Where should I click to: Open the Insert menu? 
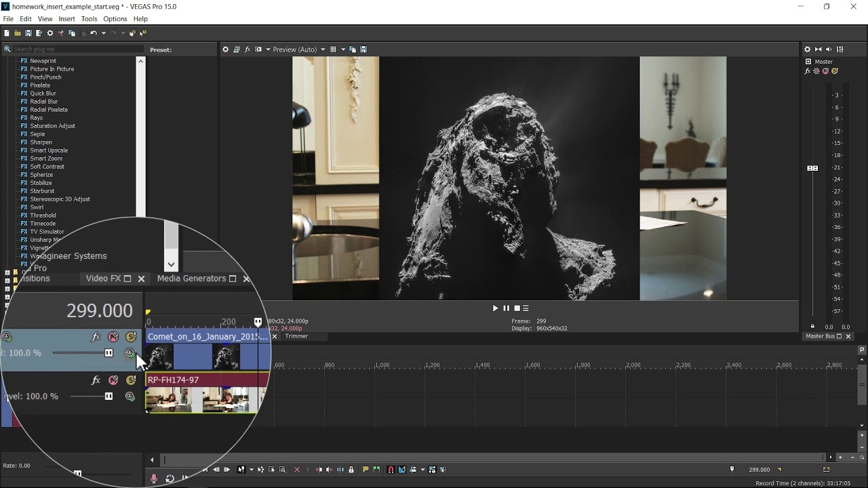tap(67, 19)
